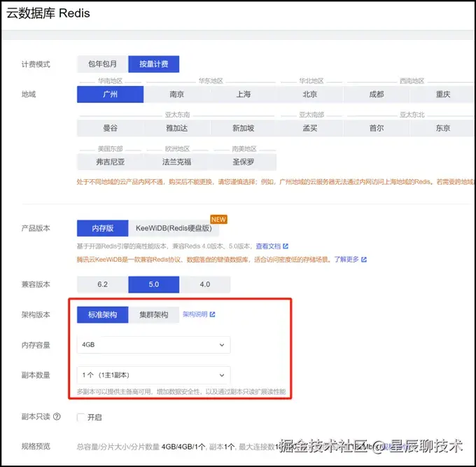Click the 计费模式 label
The height and width of the screenshot is (467, 476).
coord(36,64)
